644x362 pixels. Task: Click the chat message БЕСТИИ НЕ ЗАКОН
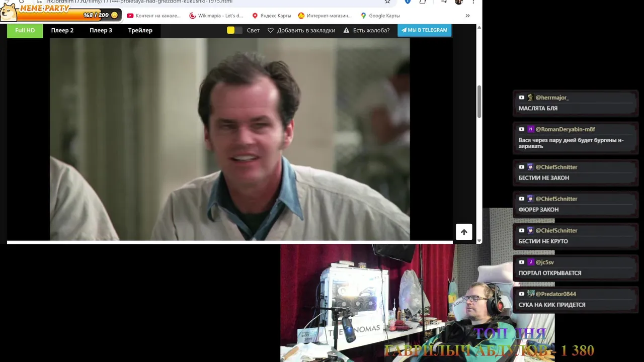click(x=544, y=178)
